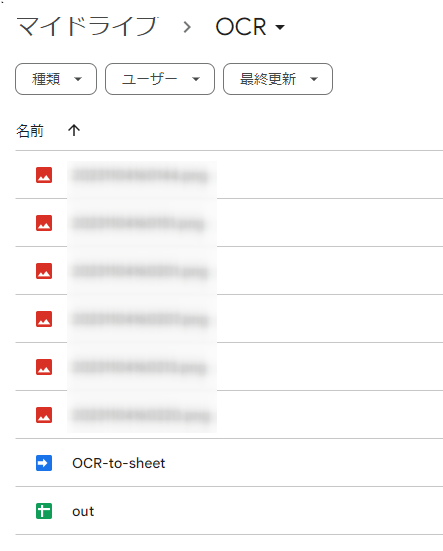
Task: Open the 最終更新 filter dropdown
Action: point(278,79)
